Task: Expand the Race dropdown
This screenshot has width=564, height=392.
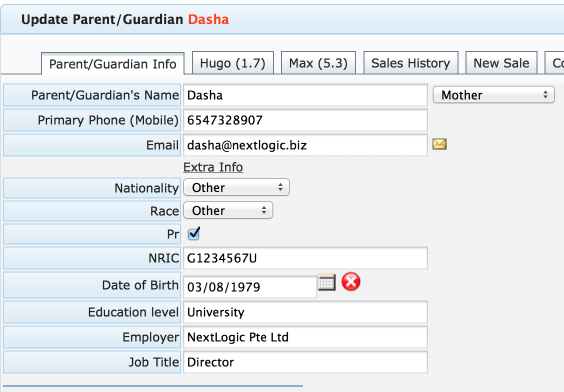Action: tap(228, 210)
